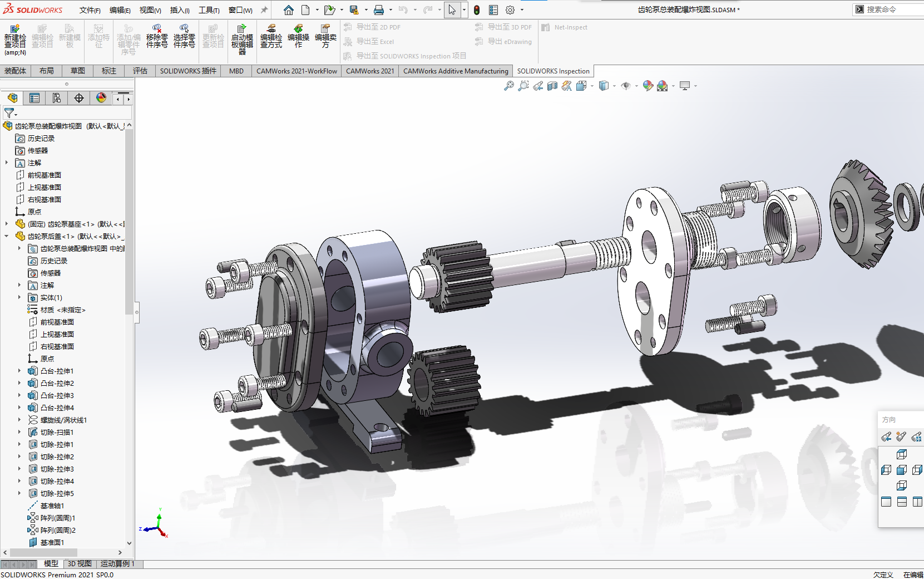Open the 插入 menu
Screen dimensions: 924x579
coord(179,9)
